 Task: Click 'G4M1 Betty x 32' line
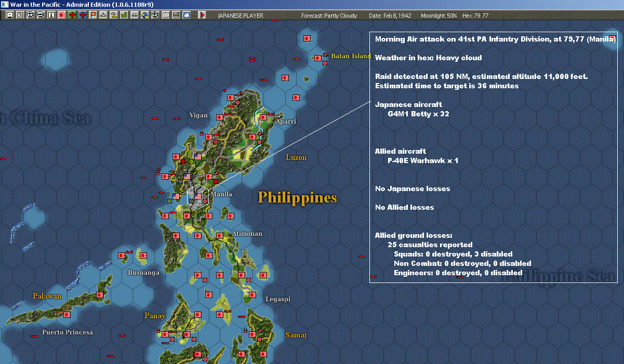click(x=418, y=114)
